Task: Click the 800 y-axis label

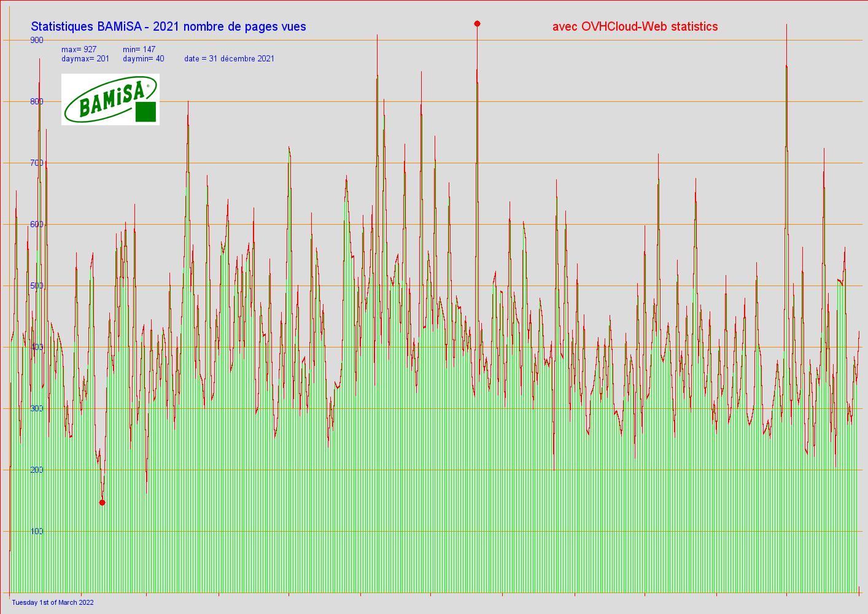Action: click(x=37, y=101)
